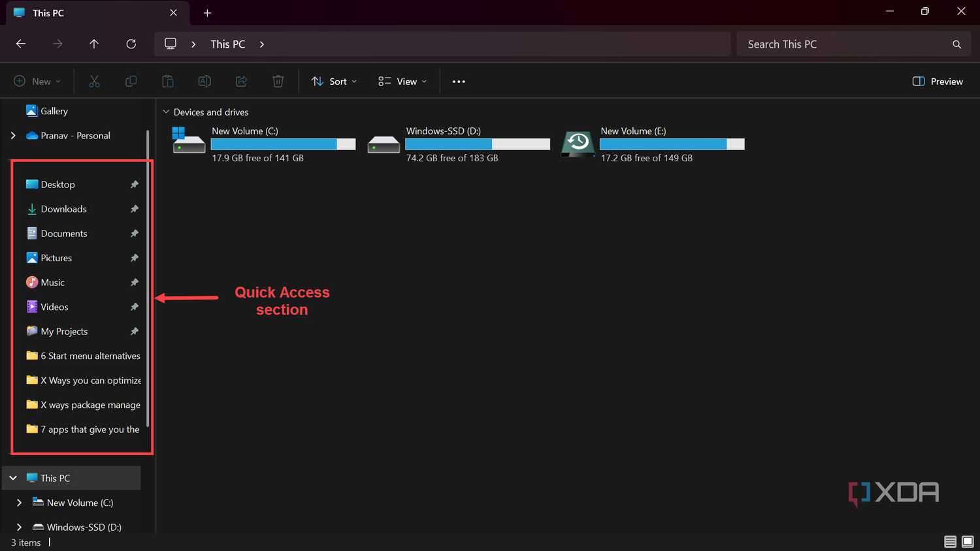This screenshot has width=980, height=551.
Task: Unpin Desktop using its pin icon
Action: [134, 184]
